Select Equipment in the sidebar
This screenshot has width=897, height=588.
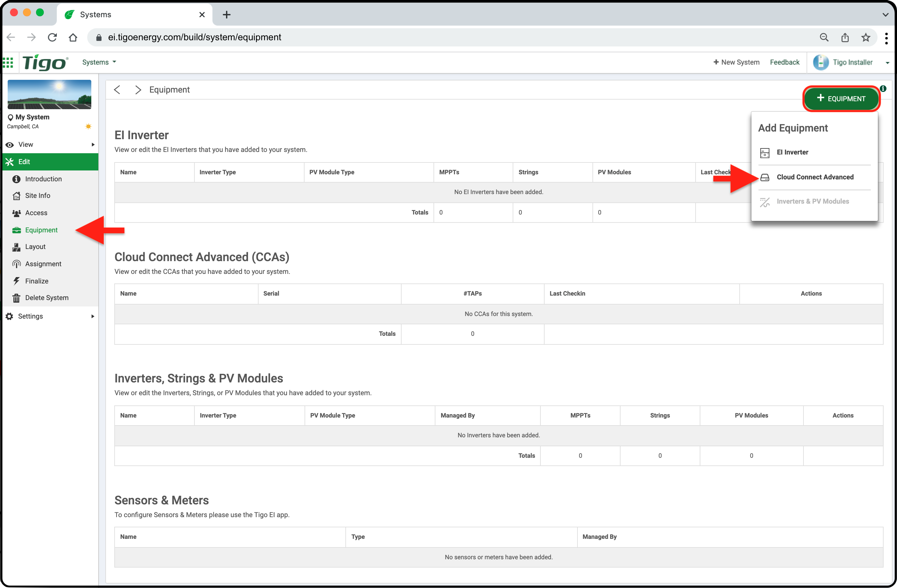point(41,230)
